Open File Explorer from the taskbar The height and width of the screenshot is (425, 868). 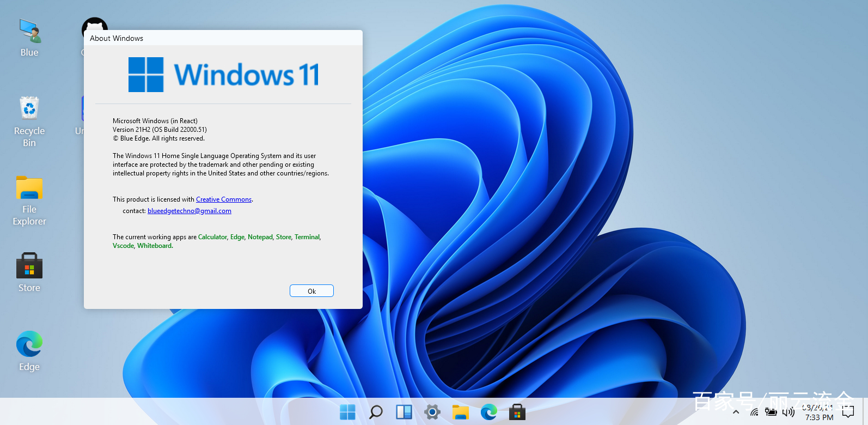point(461,412)
